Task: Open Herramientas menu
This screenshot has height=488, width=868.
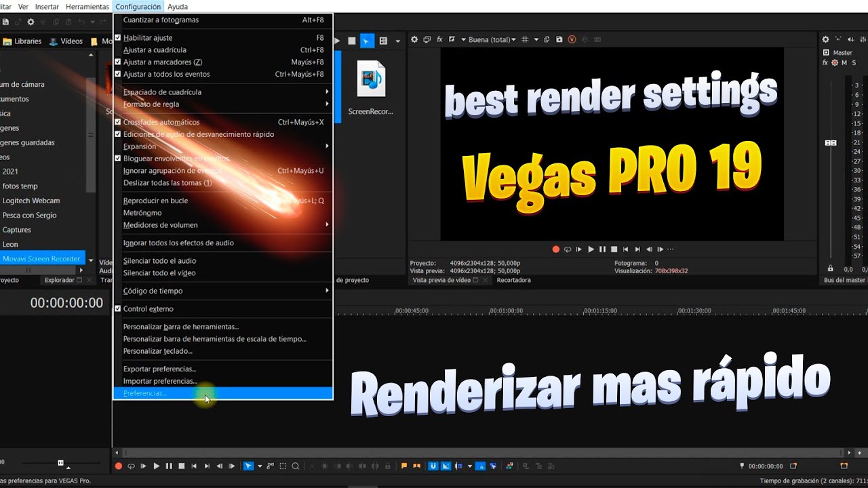Action: tap(87, 7)
